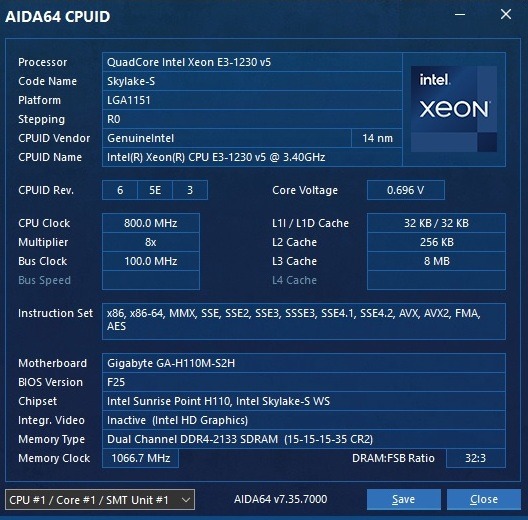Select the Multiplier 8x value
The height and width of the screenshot is (520, 528).
[x=151, y=242]
